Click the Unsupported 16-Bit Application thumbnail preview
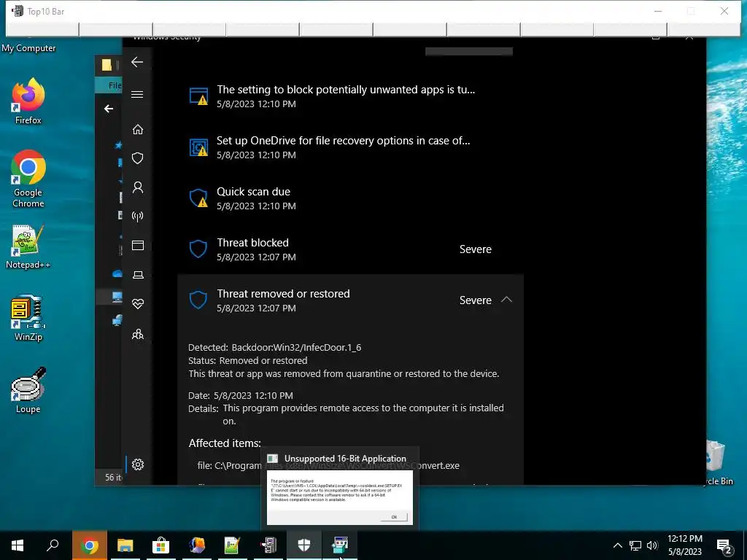This screenshot has height=560, width=747. tap(340, 497)
